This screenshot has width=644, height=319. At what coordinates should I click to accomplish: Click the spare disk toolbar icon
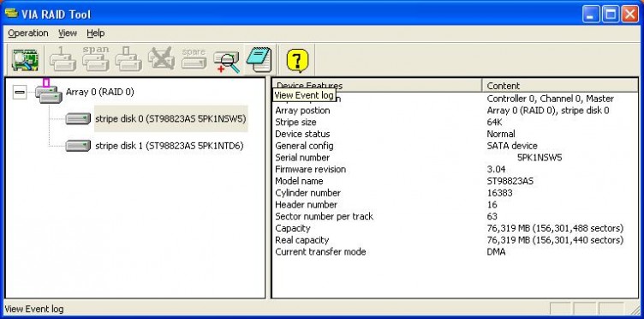194,58
